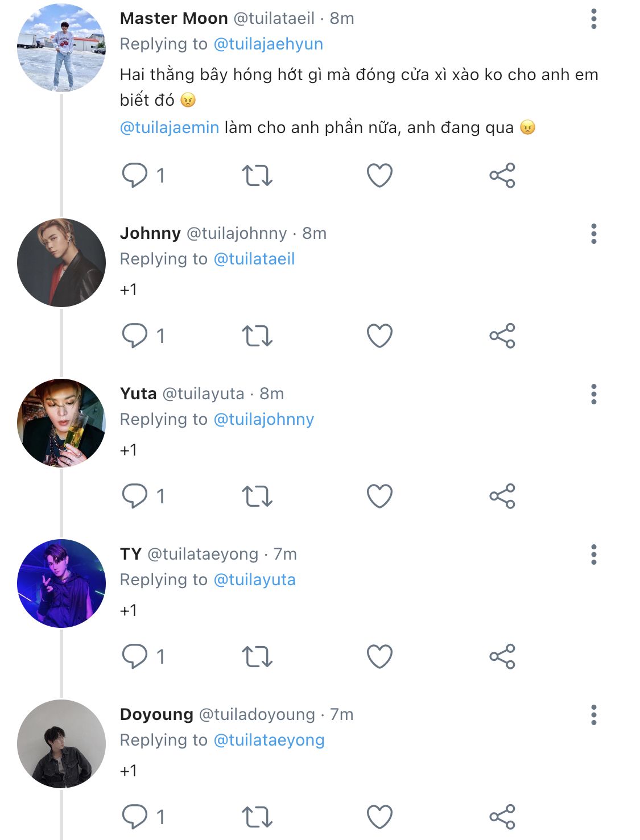Retweet Master Moon's tweet
The height and width of the screenshot is (840, 640).
257,175
